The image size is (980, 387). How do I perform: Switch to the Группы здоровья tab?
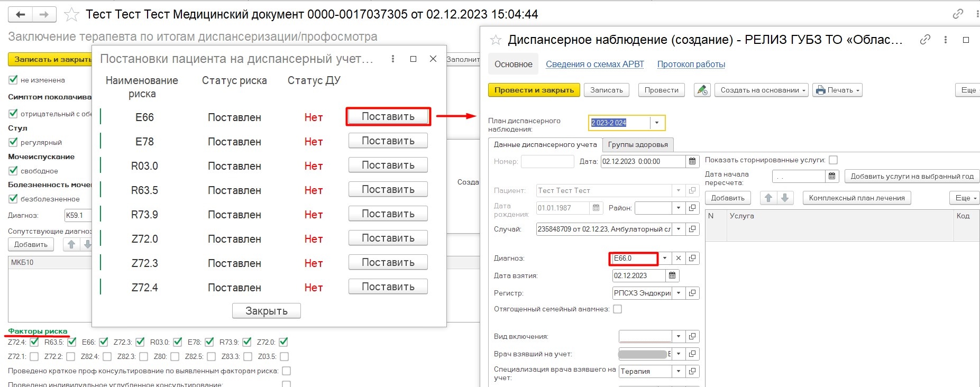coord(638,145)
